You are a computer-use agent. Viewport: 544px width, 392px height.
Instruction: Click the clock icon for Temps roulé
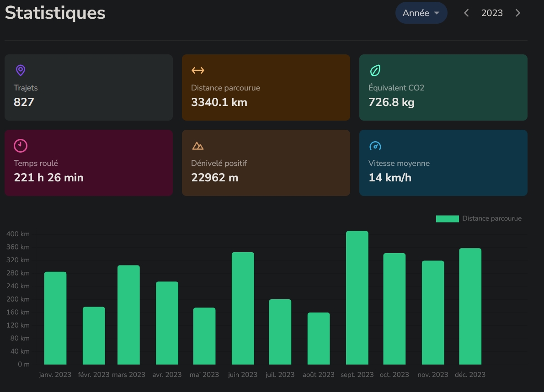point(21,146)
